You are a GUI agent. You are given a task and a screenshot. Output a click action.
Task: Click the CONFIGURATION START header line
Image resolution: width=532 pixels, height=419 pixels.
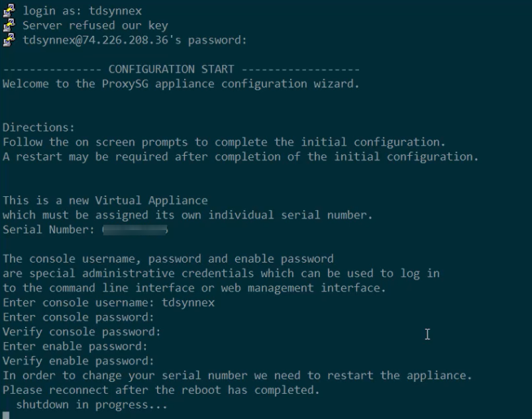click(181, 69)
